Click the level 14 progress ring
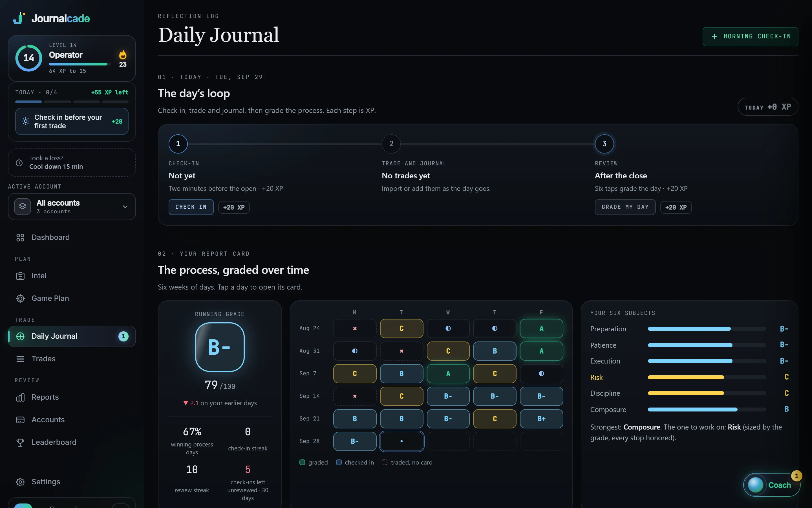Image resolution: width=812 pixels, height=508 pixels. point(28,58)
